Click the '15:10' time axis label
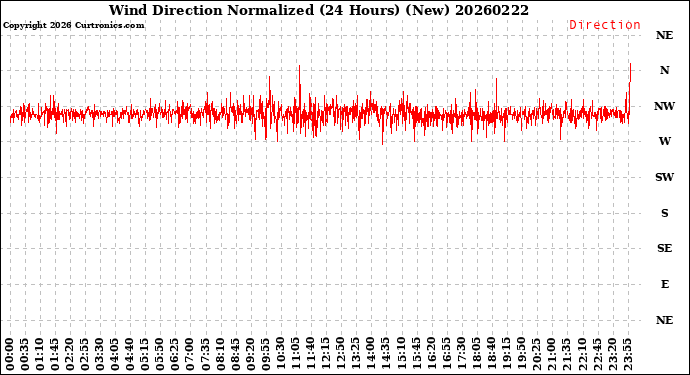The image size is (690, 375). tap(401, 354)
